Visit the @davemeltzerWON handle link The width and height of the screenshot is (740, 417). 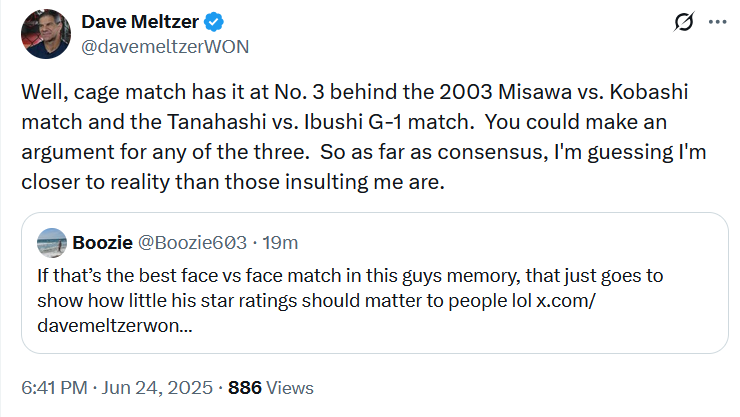coord(164,47)
